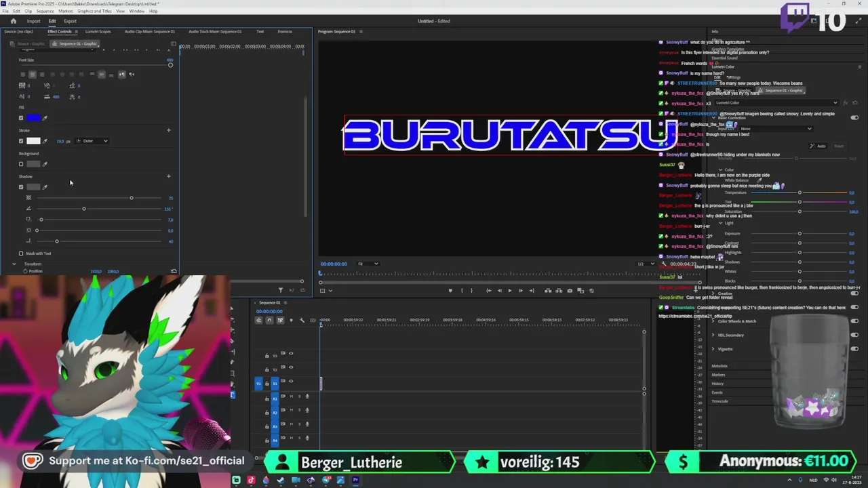Click stroke width value 19,0
The width and height of the screenshot is (868, 488).
[60, 141]
